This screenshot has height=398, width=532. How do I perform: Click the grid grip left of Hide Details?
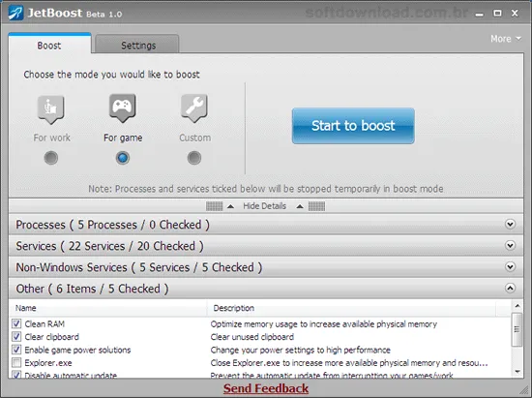point(215,206)
